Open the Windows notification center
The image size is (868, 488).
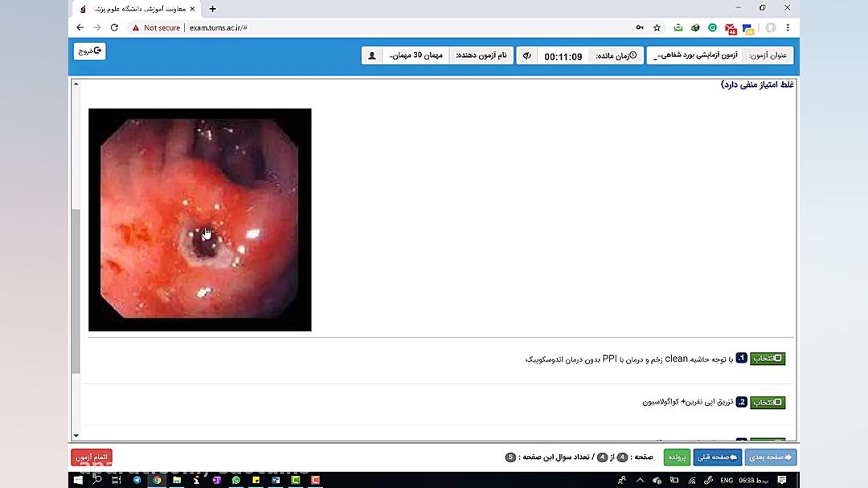[x=782, y=480]
